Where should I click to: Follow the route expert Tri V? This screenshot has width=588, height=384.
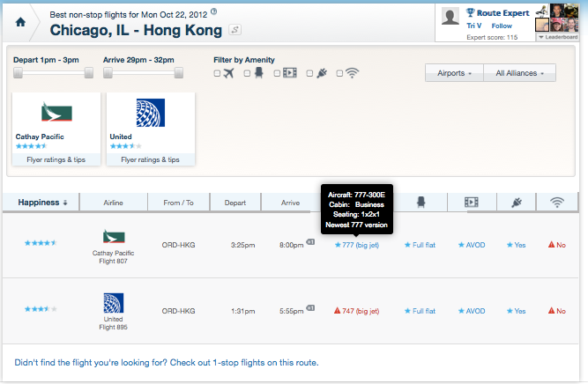(502, 26)
